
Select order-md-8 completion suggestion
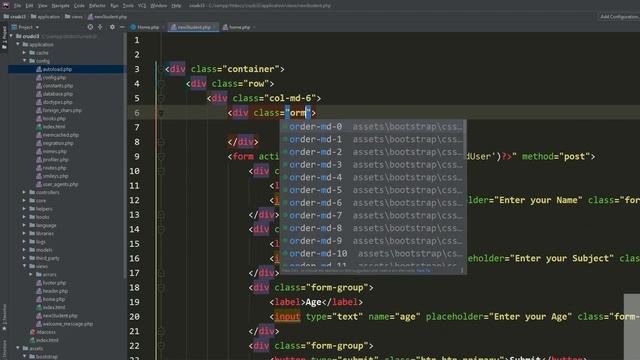pyautogui.click(x=373, y=228)
